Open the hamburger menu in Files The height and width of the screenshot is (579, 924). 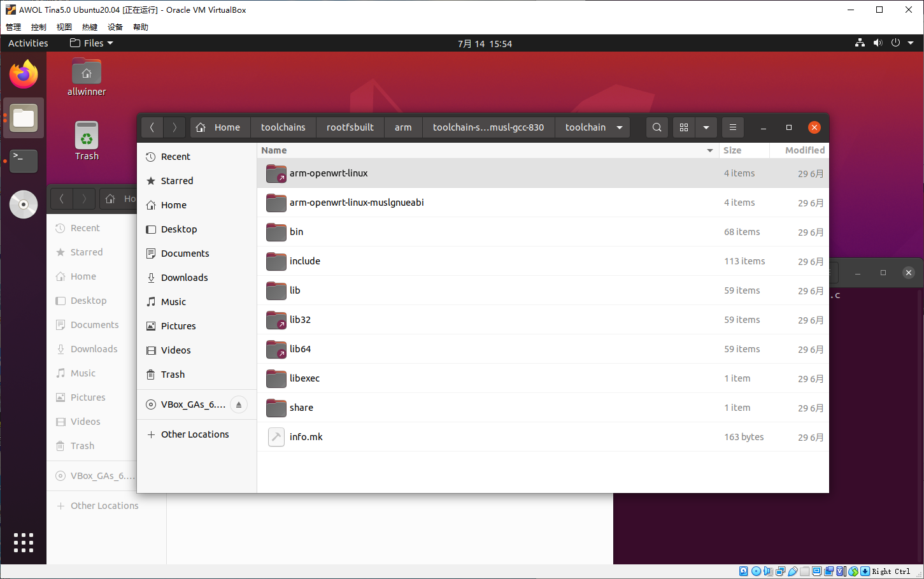733,127
